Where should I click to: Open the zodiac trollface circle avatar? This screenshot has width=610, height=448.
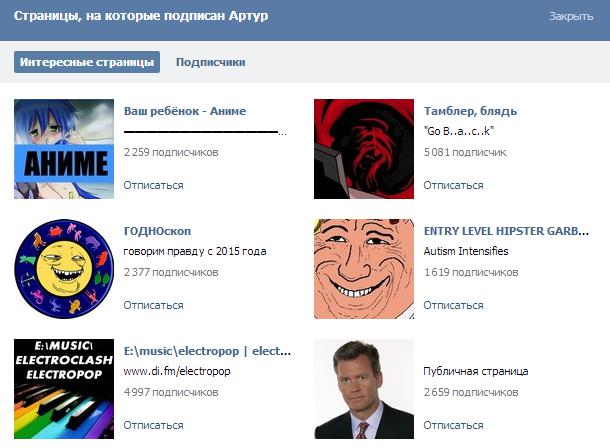(64, 269)
